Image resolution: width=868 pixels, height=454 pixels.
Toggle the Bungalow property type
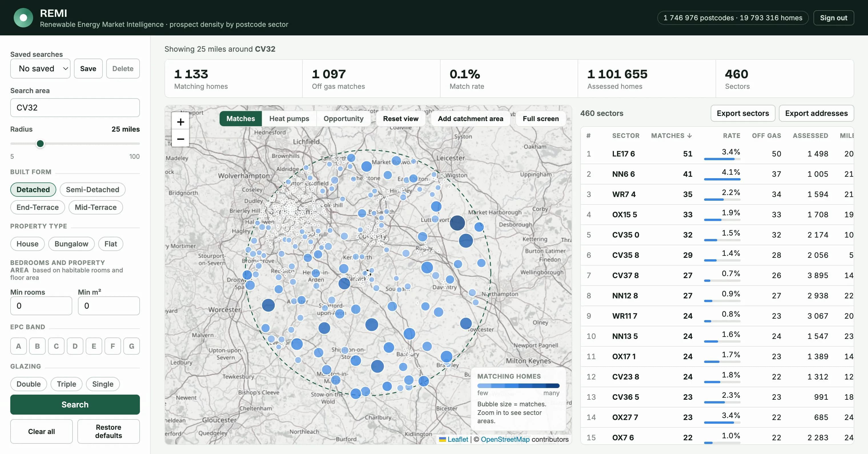coord(71,244)
